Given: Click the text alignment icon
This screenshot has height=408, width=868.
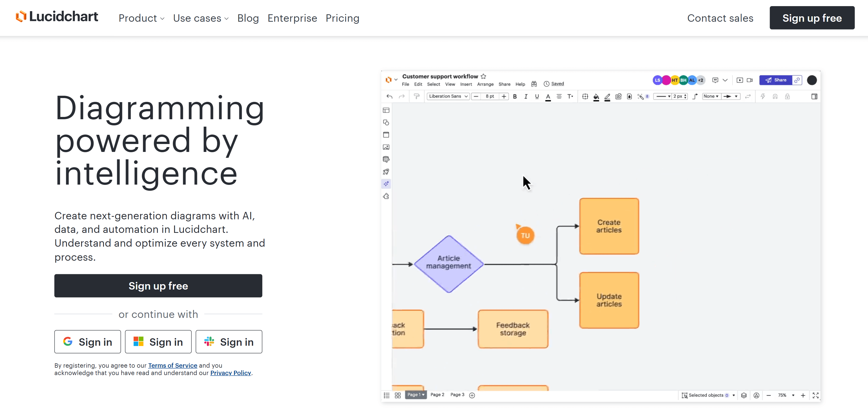Looking at the screenshot, I should click(x=559, y=96).
